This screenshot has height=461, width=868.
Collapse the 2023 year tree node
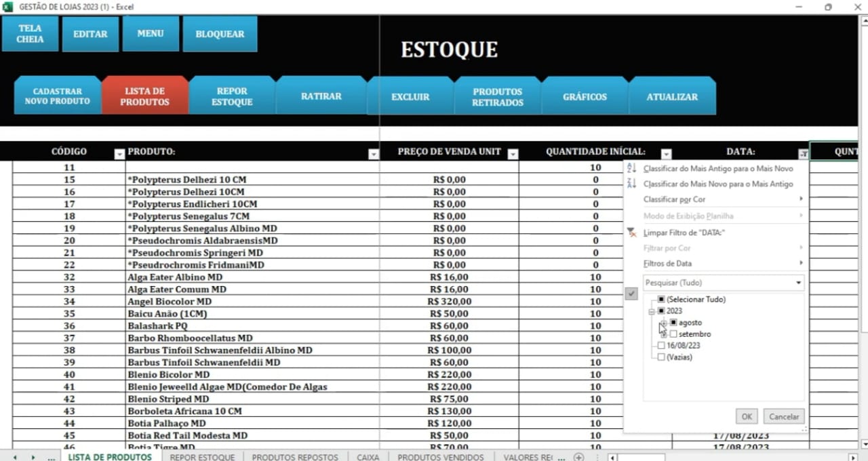coord(652,311)
